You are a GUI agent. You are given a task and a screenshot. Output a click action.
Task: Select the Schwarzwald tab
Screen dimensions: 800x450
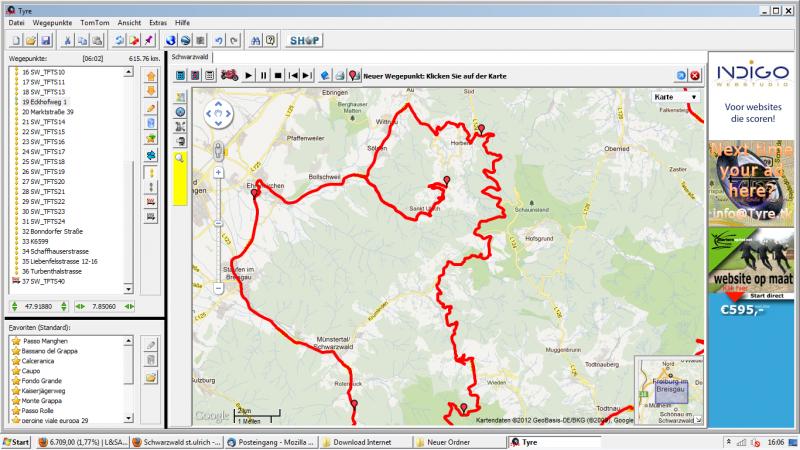click(x=190, y=57)
